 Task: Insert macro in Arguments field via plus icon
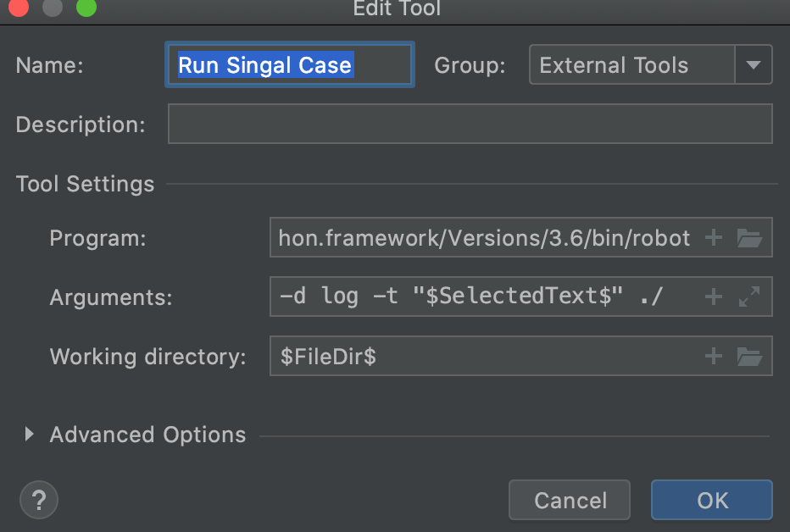[x=714, y=297]
